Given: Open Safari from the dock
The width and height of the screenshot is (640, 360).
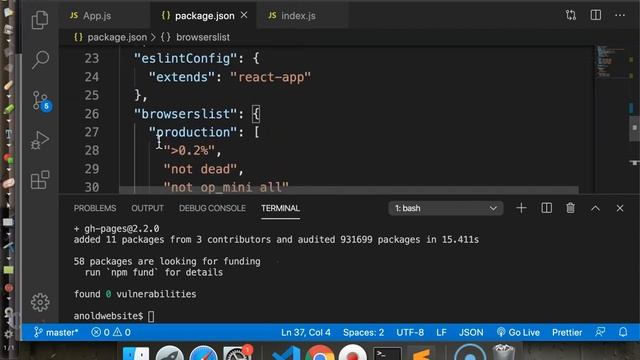Looking at the screenshot, I should 203,353.
